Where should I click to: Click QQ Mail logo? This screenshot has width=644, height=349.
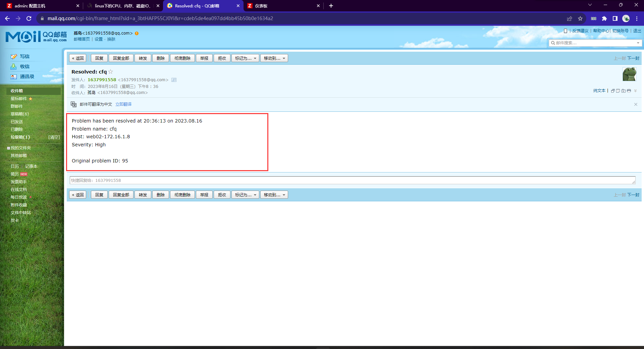point(36,37)
